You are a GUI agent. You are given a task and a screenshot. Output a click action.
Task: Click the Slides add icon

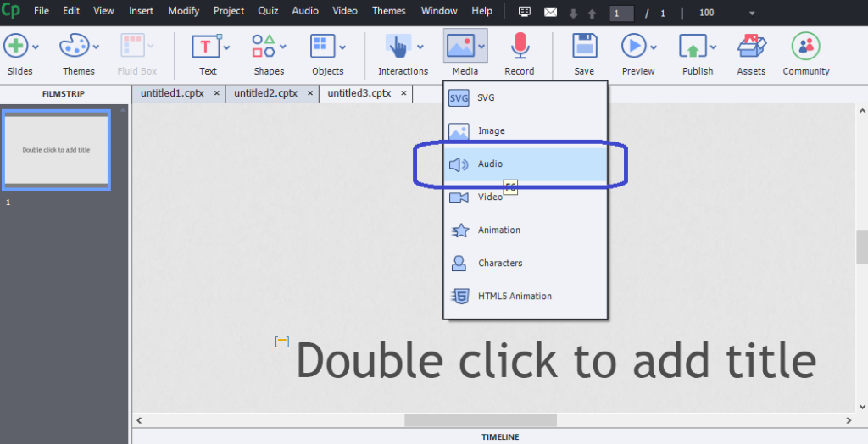(16, 46)
